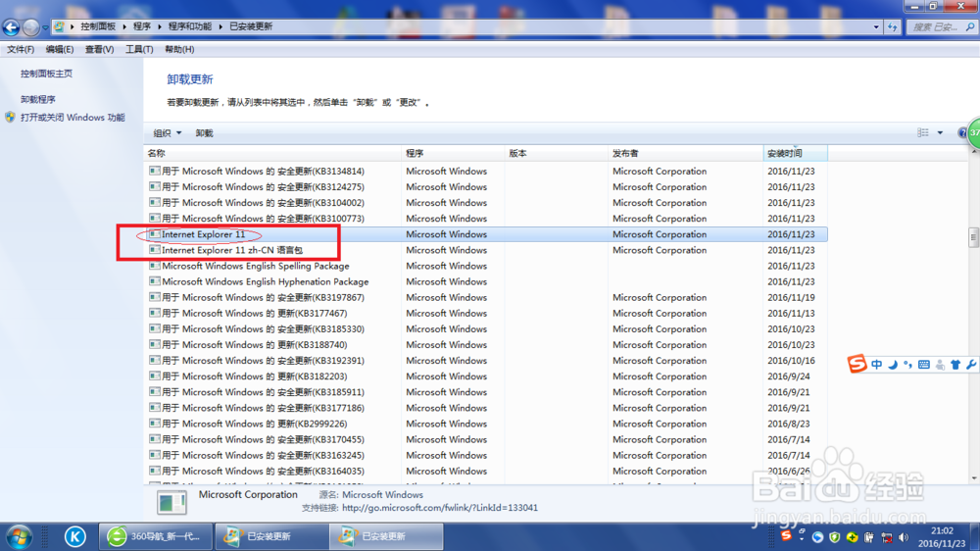Viewport: 980px width, 551px height.
Task: Click the Sogou input method S logo
Action: click(857, 364)
